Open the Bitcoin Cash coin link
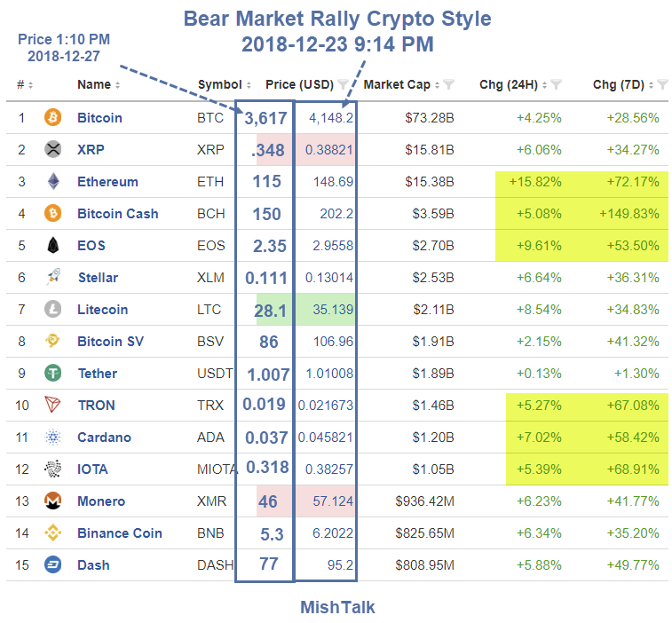This screenshot has width=672, height=623. pyautogui.click(x=117, y=214)
